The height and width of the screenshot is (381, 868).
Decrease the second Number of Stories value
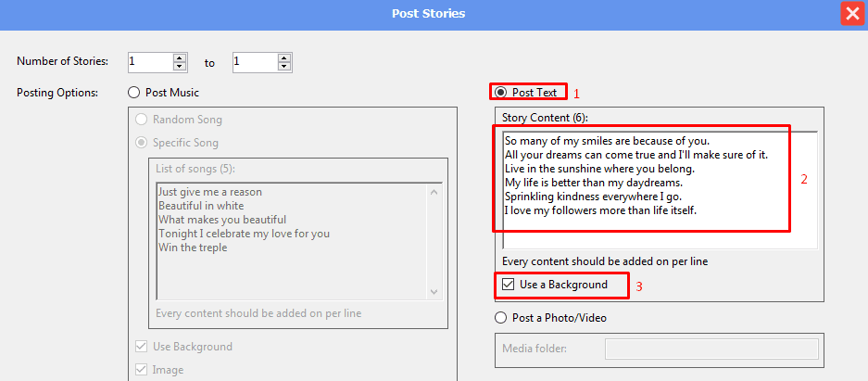[284, 67]
